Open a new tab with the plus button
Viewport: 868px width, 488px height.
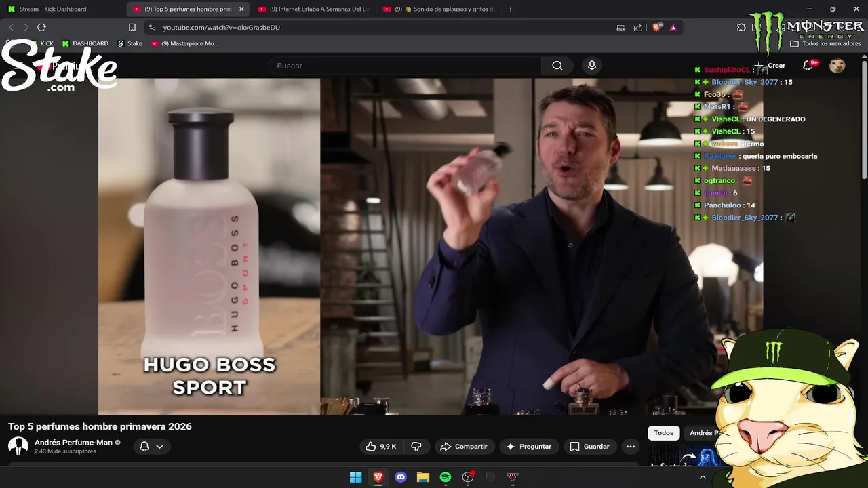[511, 9]
